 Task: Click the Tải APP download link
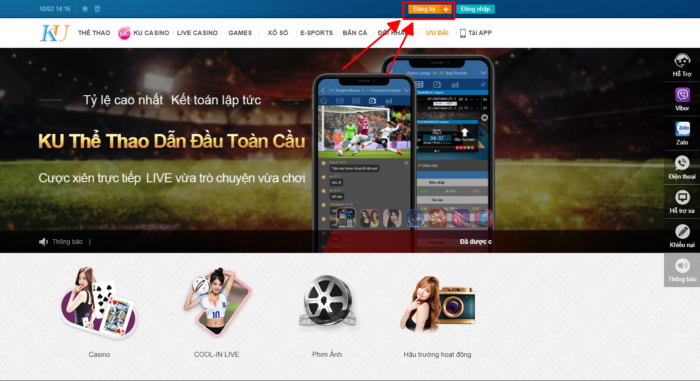point(480,33)
